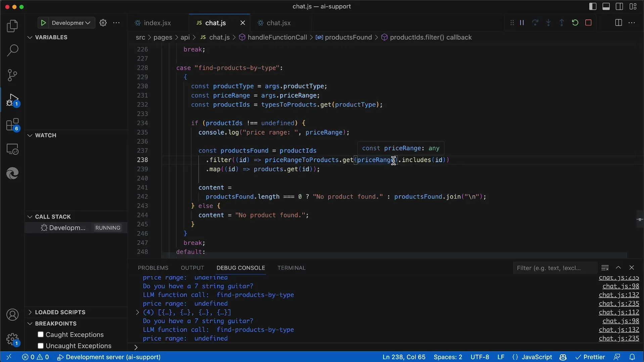Image resolution: width=644 pixels, height=362 pixels.
Task: Change end of line via LF
Action: [501, 357]
